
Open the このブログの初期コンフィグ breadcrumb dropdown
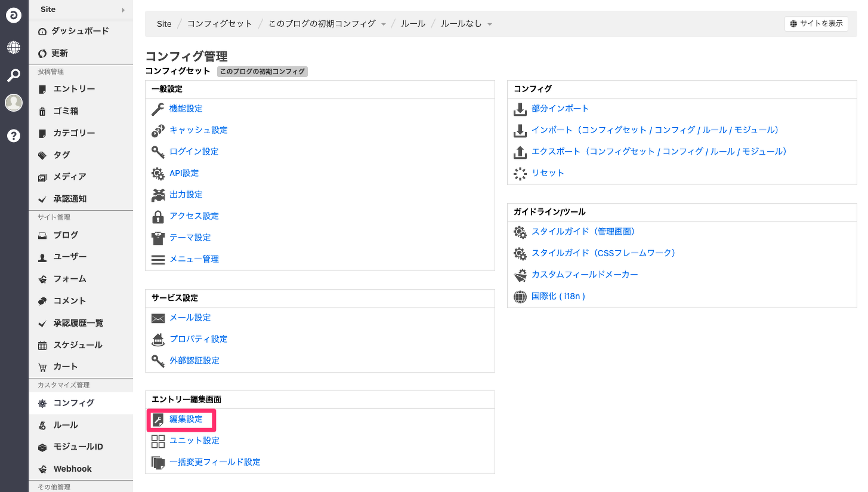[x=384, y=24]
